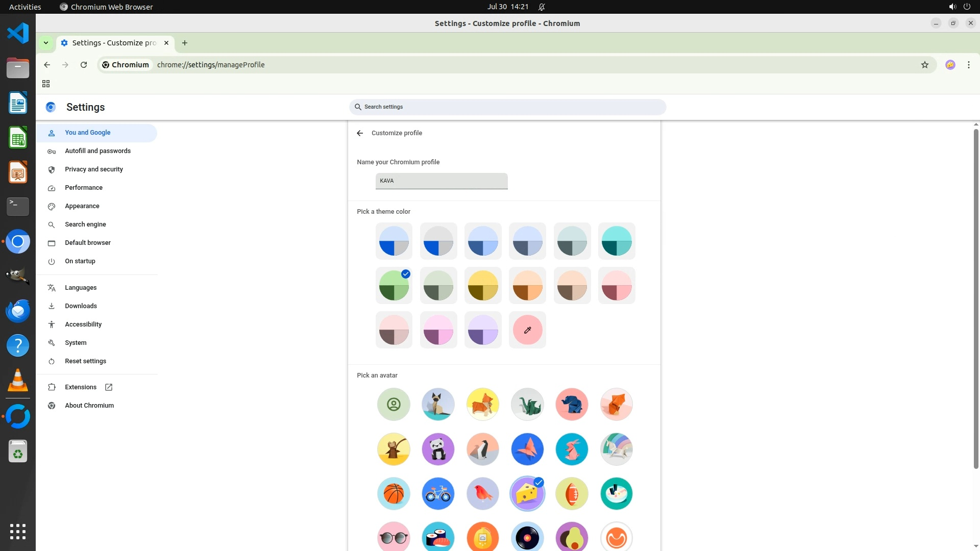Reload the page with the refresh icon
Screen dimensions: 980x551
click(x=84, y=65)
